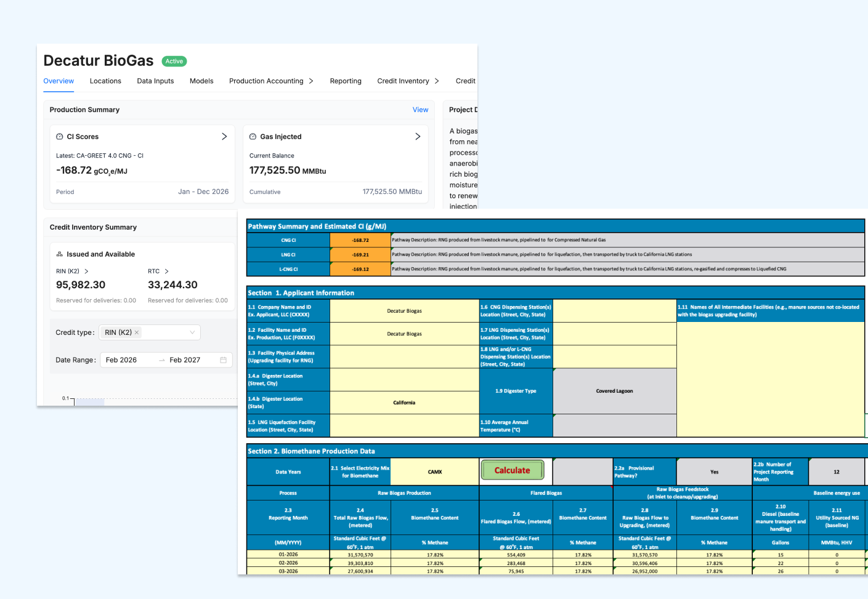868x599 pixels.
Task: Select the 03-2026 reporting month cell
Action: (x=288, y=571)
